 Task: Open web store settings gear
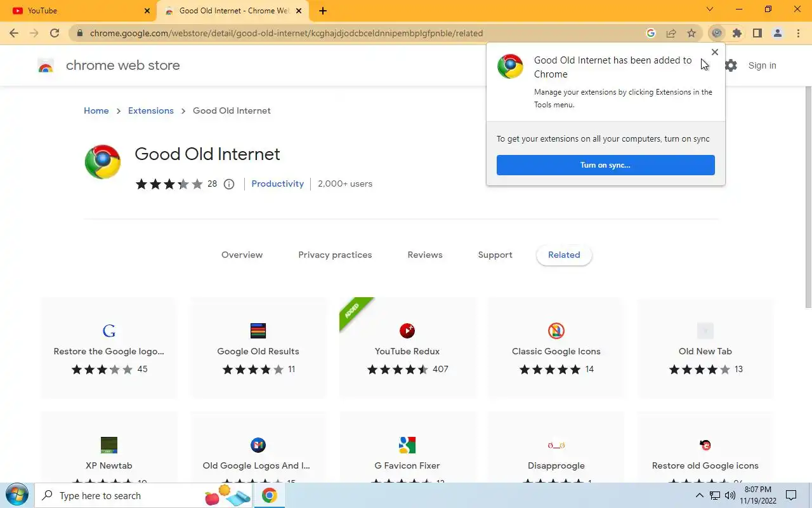[731, 65]
